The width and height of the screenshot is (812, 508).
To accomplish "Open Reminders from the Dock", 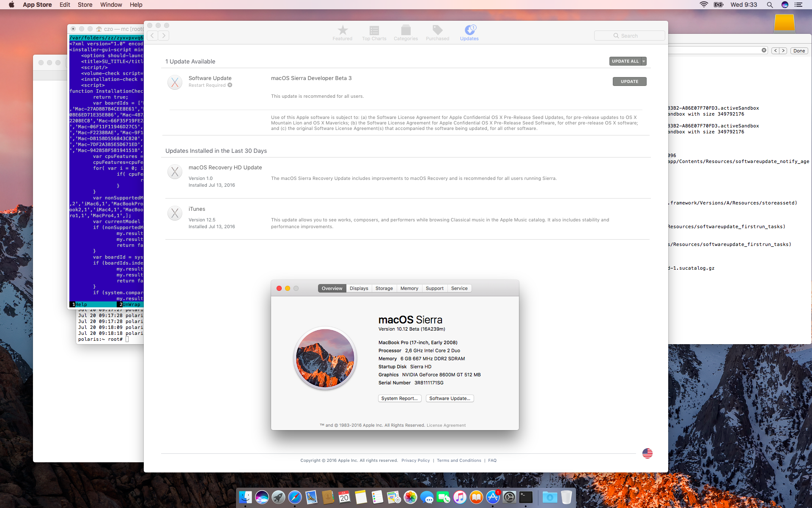I will tap(377, 497).
